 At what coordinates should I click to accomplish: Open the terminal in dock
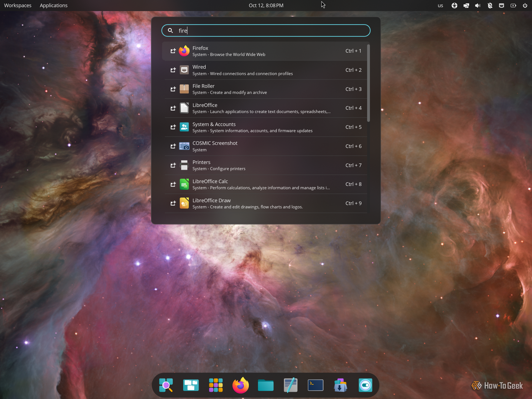pos(316,385)
